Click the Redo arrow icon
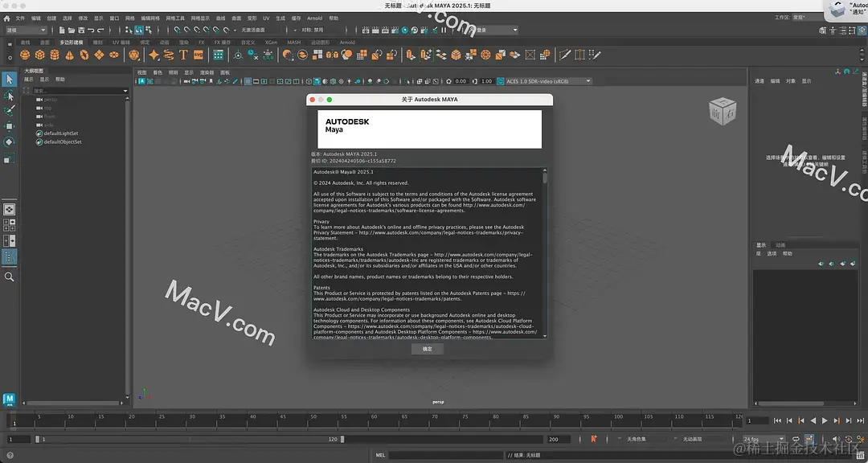 click(100, 30)
